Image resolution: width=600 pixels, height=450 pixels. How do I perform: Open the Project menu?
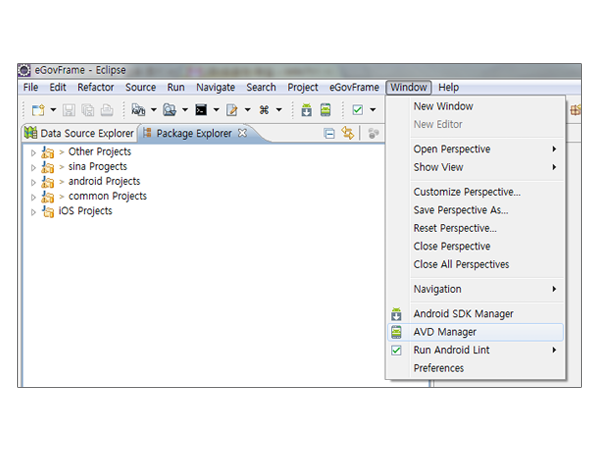click(x=303, y=88)
